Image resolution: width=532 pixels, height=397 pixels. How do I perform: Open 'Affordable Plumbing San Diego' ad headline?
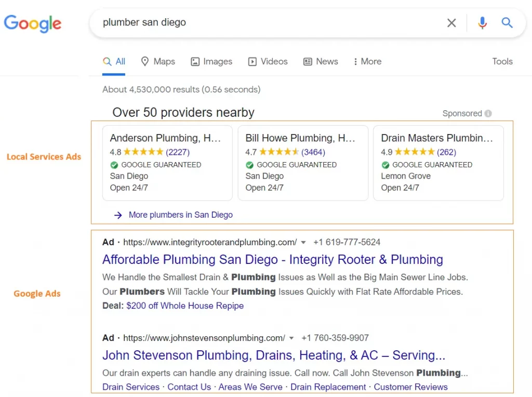pyautogui.click(x=273, y=260)
